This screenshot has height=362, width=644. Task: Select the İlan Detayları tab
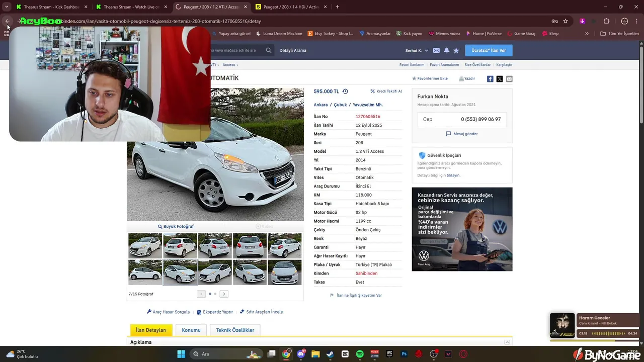click(151, 330)
